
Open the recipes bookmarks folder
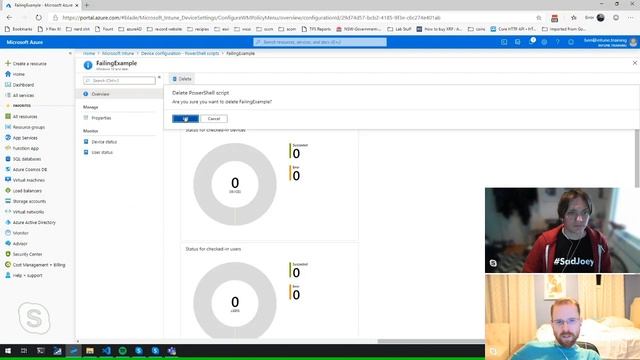(x=198, y=29)
